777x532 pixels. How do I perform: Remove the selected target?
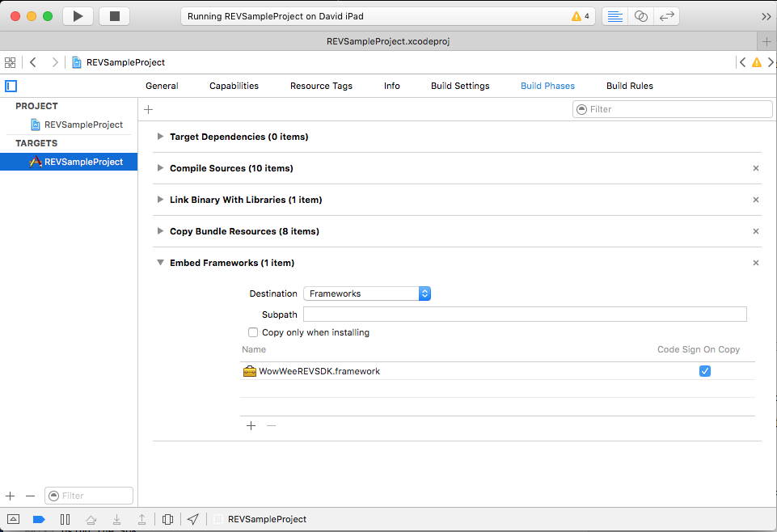(x=30, y=496)
